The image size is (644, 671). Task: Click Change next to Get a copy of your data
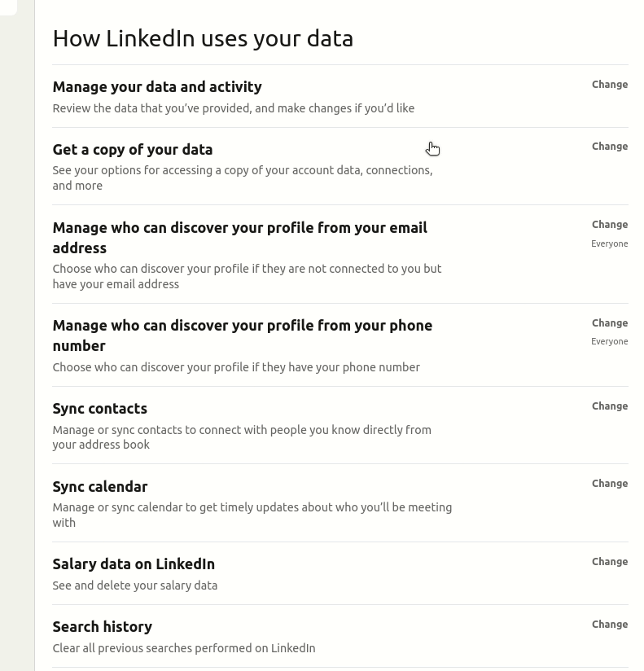[x=609, y=147]
